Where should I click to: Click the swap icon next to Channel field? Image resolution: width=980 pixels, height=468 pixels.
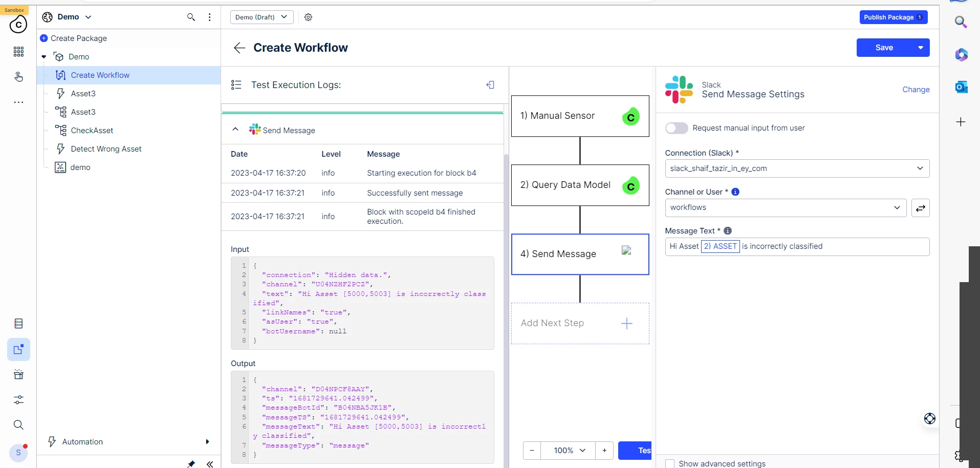[x=920, y=208]
